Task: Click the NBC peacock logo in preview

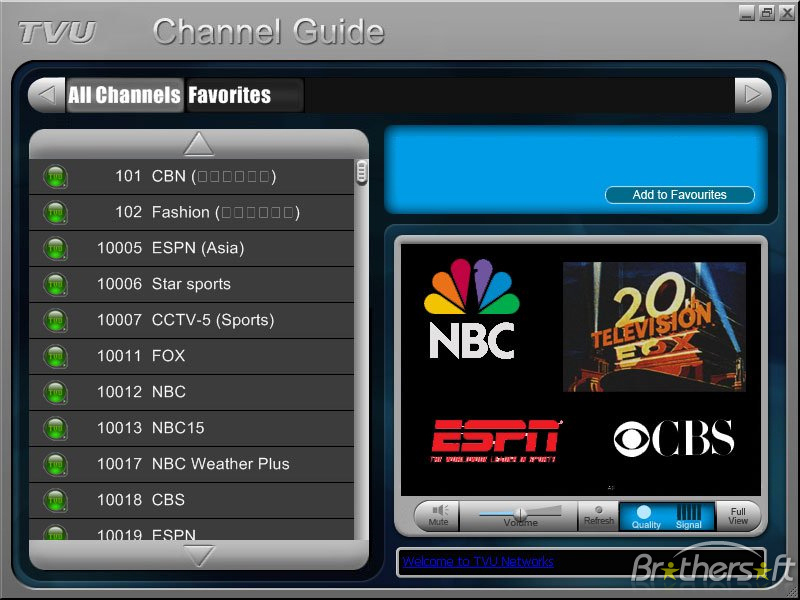Action: [x=471, y=309]
